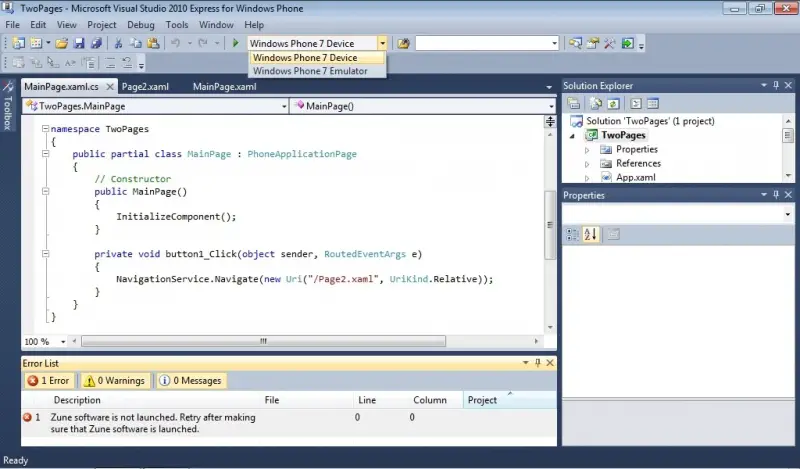Click the Open File folder icon
Screen dimensions: 800x469
(x=62, y=43)
